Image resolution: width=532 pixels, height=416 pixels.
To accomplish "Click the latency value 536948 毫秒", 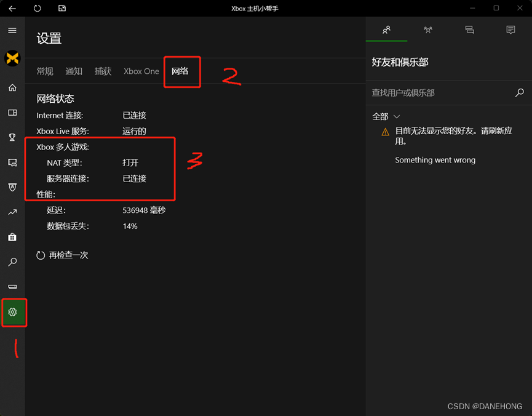I will (x=144, y=210).
